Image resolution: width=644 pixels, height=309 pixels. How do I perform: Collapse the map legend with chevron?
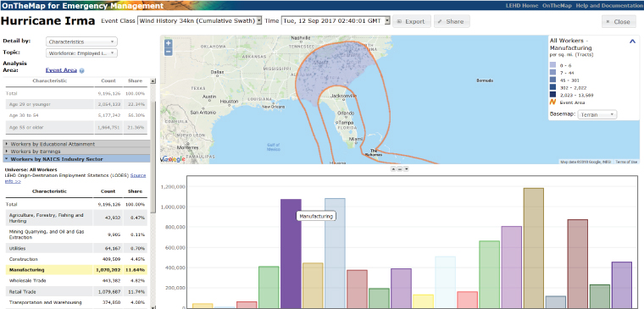[632, 41]
